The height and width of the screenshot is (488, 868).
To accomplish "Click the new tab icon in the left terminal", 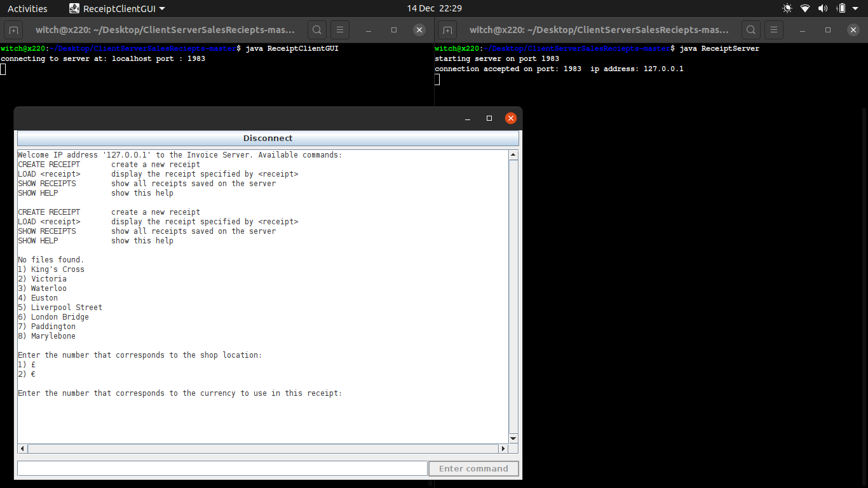I will click(13, 30).
